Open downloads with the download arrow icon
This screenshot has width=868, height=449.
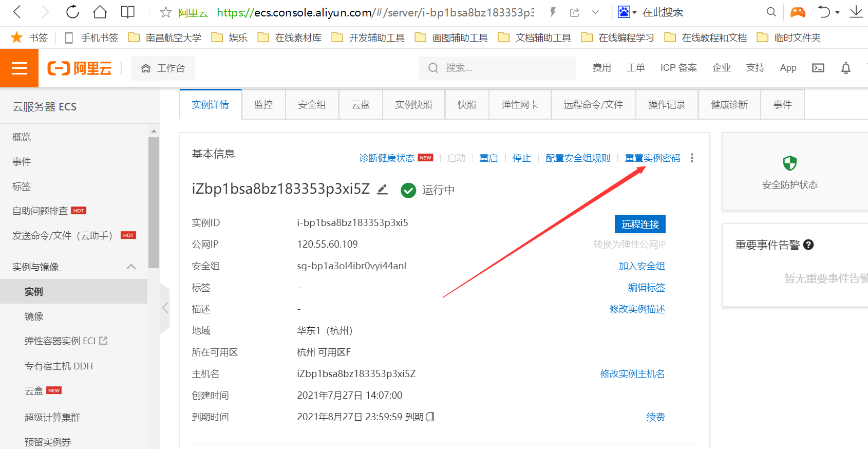click(x=856, y=12)
